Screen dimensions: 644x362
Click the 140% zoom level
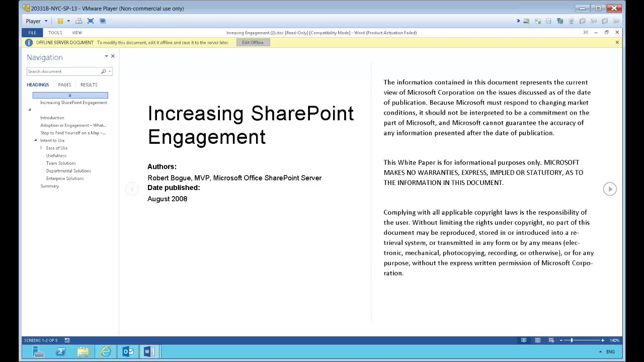click(614, 340)
